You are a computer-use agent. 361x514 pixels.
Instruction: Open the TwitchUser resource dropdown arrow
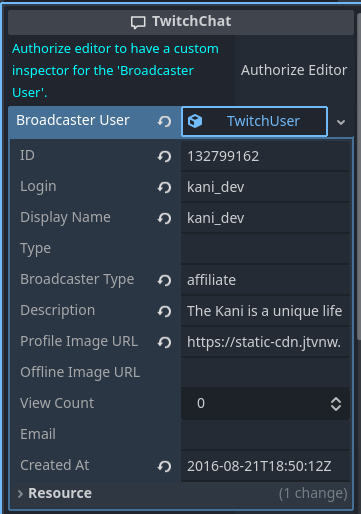click(341, 122)
